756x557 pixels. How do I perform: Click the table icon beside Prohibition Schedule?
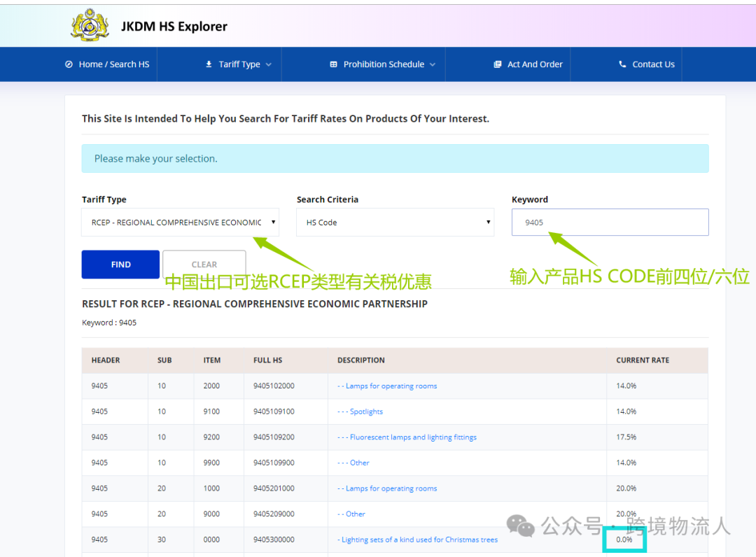point(333,64)
